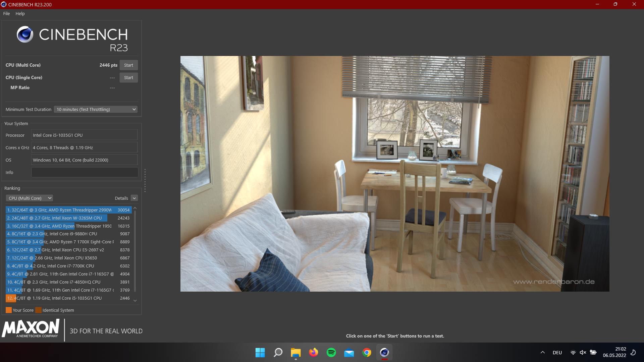The width and height of the screenshot is (644, 362).
Task: Click the muted volume tray icon
Action: pos(583,353)
